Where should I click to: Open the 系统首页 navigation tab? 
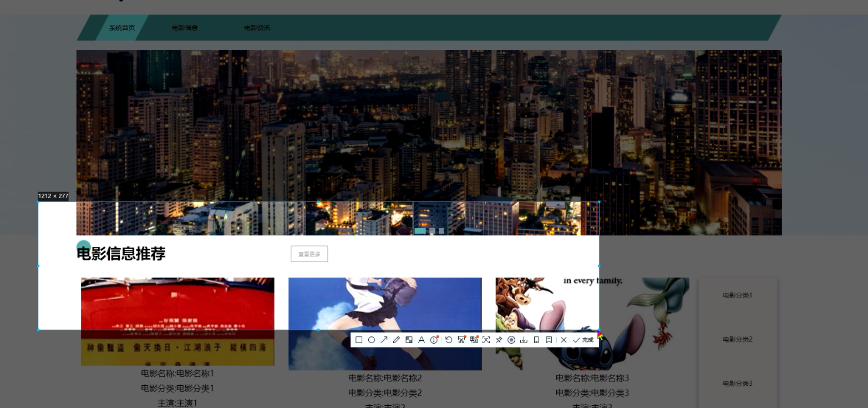pyautogui.click(x=121, y=28)
